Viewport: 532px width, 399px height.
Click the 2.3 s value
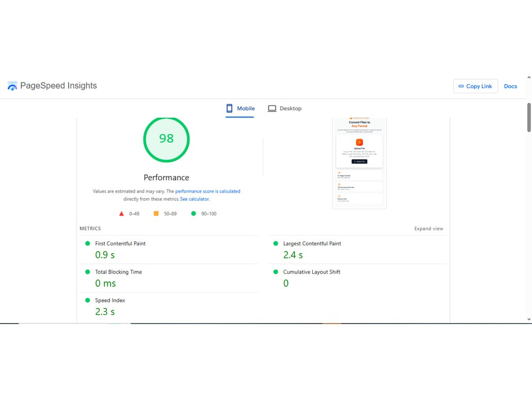105,312
